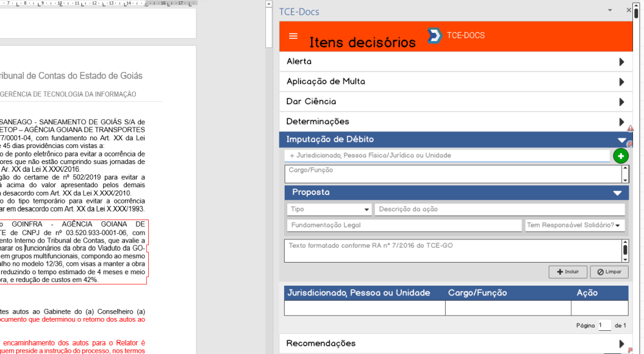Click the Descrição da ação field
This screenshot has width=644, height=354.
[x=500, y=210]
